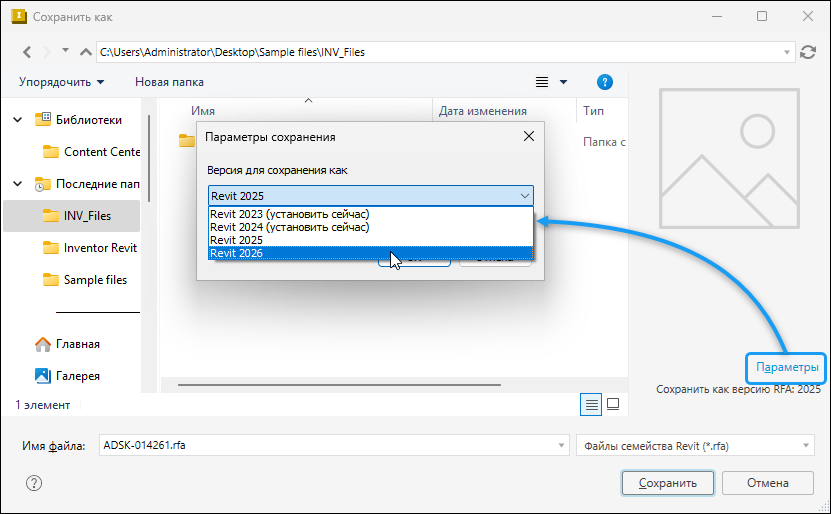This screenshot has height=514, width=831.
Task: Click the Сохранить button
Action: point(667,483)
